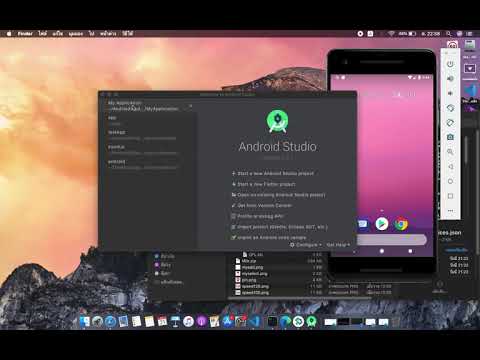Screen dimensions: 480x360
Task: Remove My Application from recents with x
Action: click(x=190, y=106)
